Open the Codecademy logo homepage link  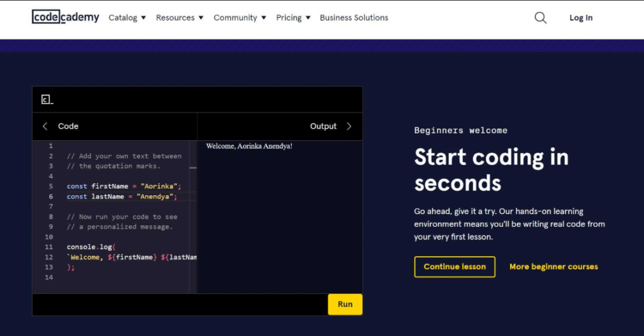coord(65,17)
